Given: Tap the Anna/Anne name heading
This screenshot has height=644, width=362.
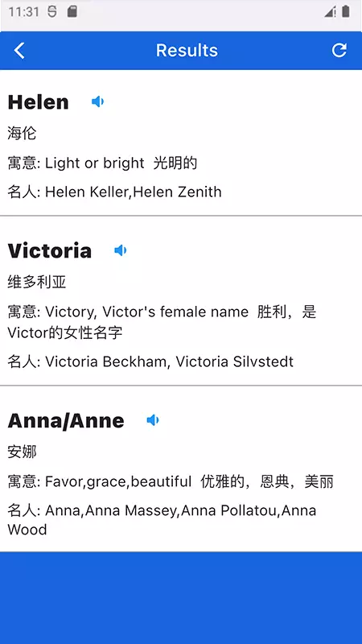Looking at the screenshot, I should 66,421.
